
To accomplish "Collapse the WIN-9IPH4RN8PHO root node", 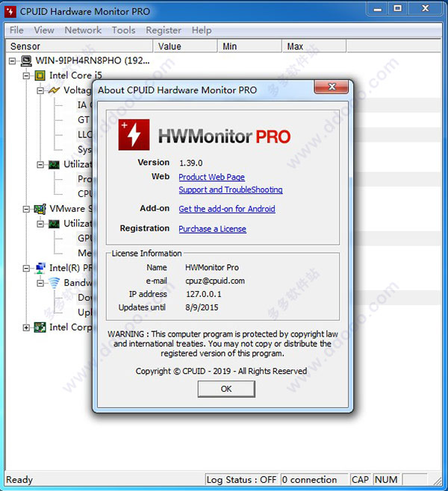I will click(x=12, y=60).
